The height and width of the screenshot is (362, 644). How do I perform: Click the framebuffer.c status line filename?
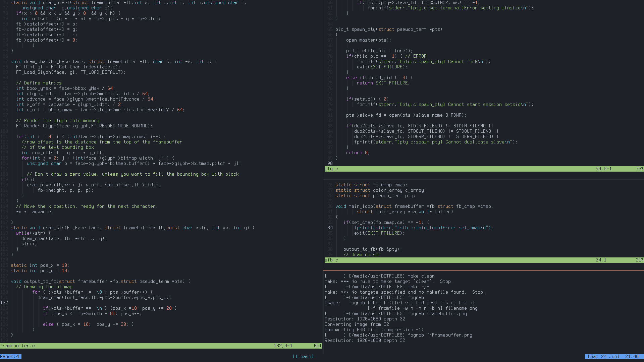pos(17,346)
